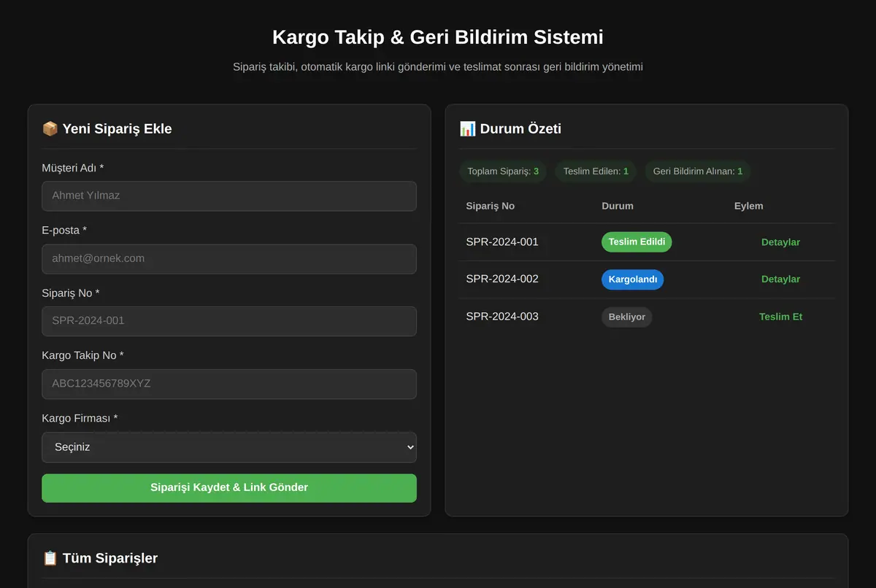The width and height of the screenshot is (876, 588).
Task: Focus the E-posta input field
Action: point(229,259)
